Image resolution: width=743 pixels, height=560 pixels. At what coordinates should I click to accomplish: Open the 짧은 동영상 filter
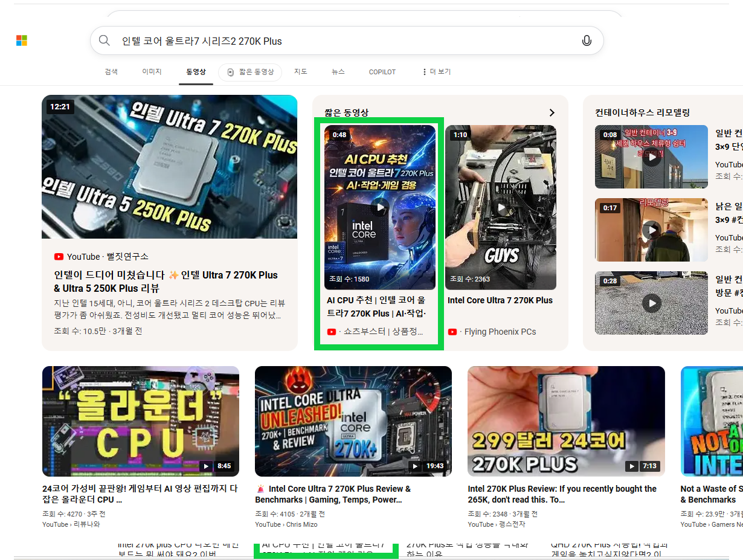(x=250, y=72)
